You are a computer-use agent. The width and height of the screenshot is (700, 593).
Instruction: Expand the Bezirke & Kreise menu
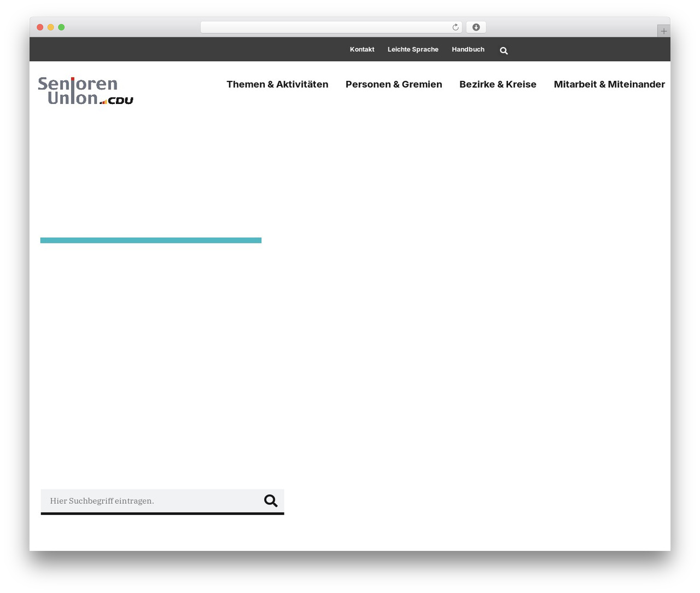point(498,84)
